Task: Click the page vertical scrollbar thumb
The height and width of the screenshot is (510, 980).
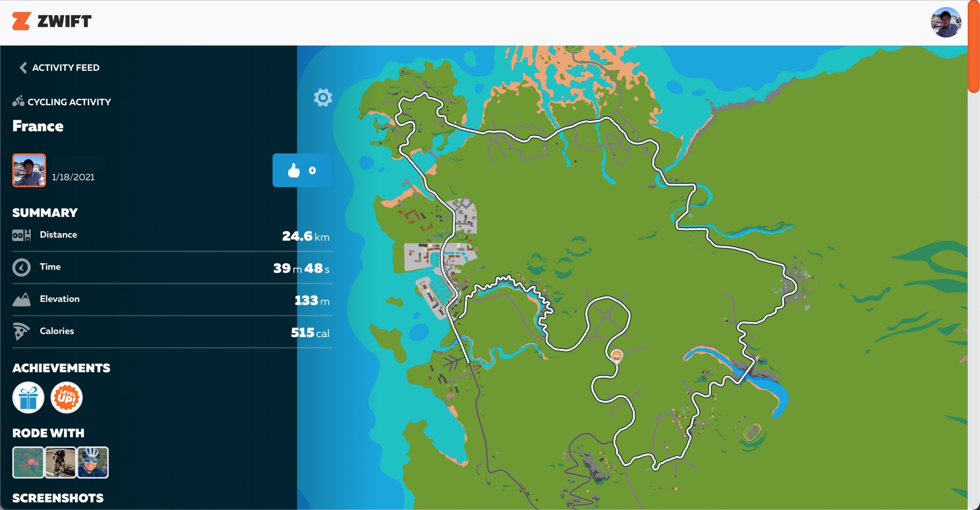Action: [x=974, y=46]
